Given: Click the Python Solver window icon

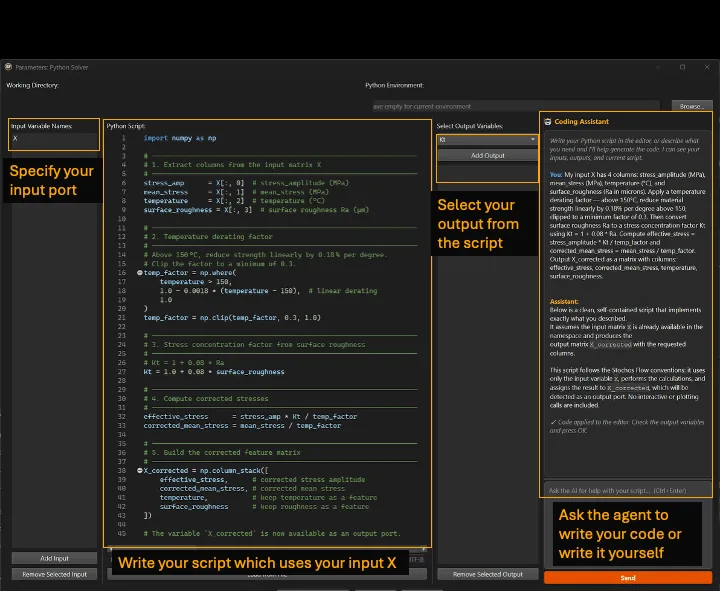Looking at the screenshot, I should point(8,67).
